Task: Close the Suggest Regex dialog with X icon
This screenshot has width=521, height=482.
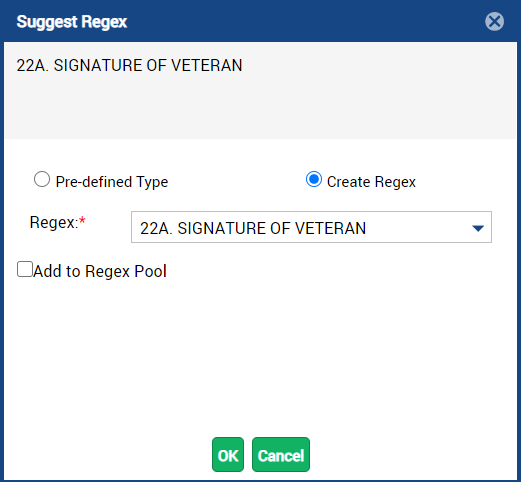Action: click(494, 22)
